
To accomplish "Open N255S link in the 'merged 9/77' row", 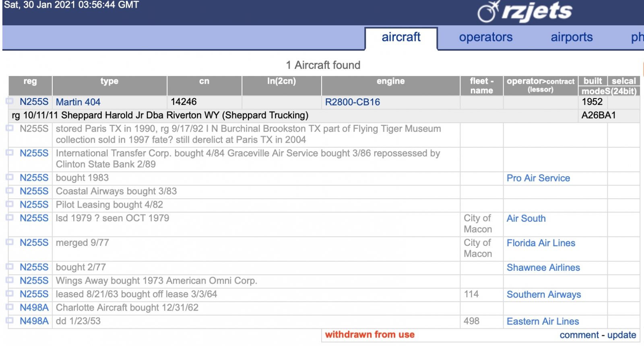I will point(34,243).
